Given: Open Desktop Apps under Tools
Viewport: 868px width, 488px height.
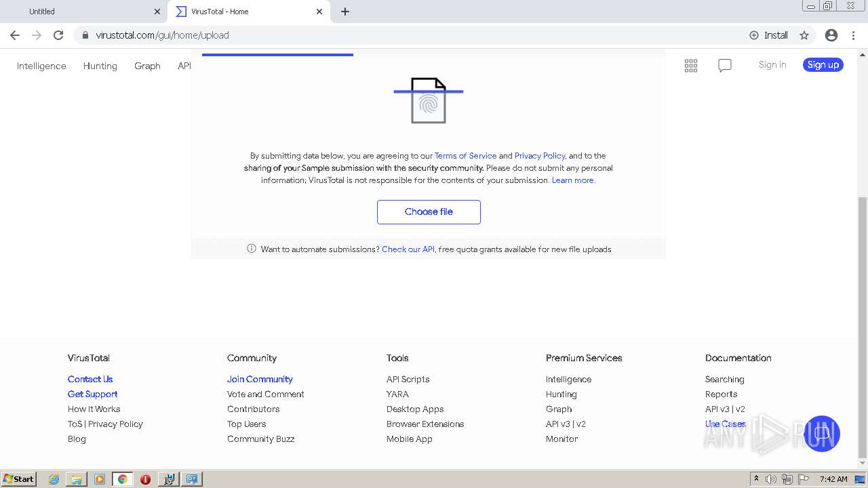Looking at the screenshot, I should [415, 409].
